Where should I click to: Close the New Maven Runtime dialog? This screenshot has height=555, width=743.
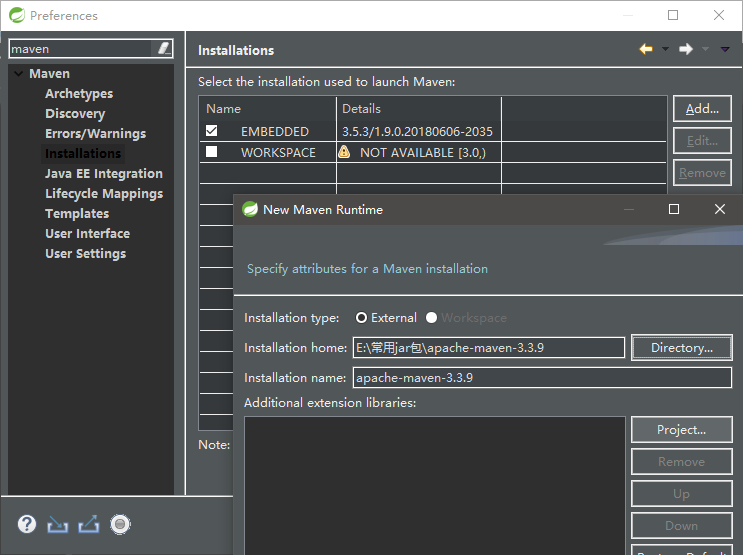click(x=719, y=209)
